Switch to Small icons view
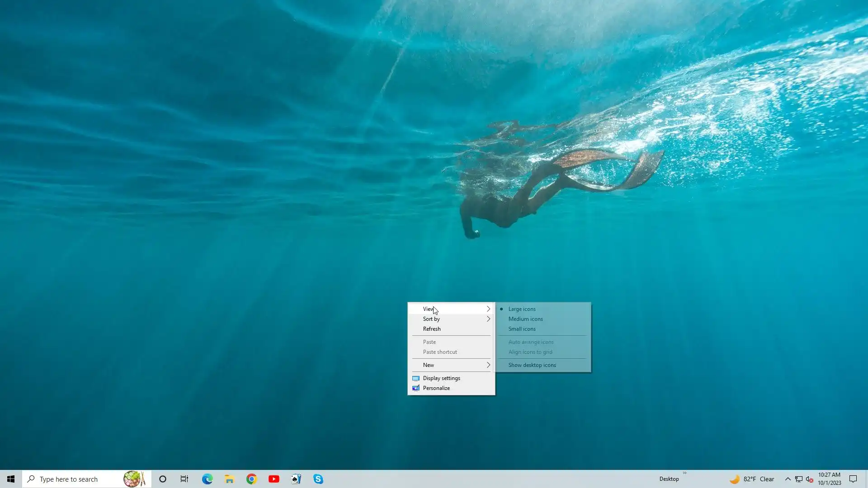 click(522, 329)
